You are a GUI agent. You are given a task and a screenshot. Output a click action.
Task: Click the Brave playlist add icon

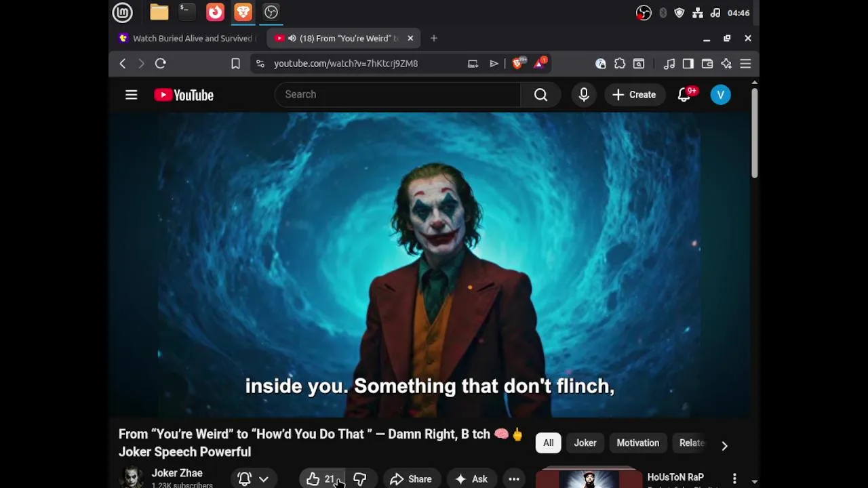[x=494, y=64]
